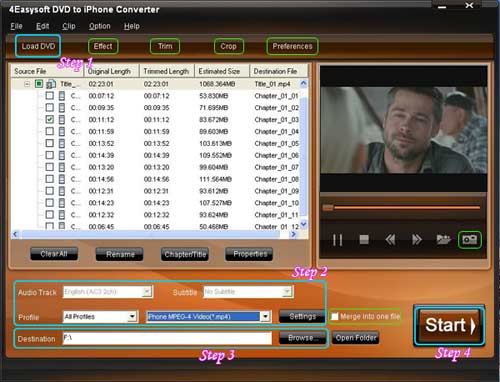This screenshot has width=500, height=382.
Task: Click the video camera icon in player
Action: point(443,240)
